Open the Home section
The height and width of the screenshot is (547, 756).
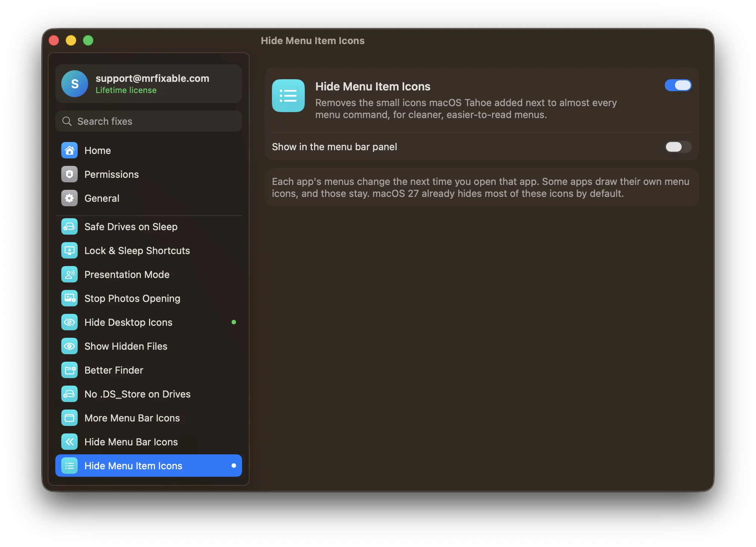(149, 150)
